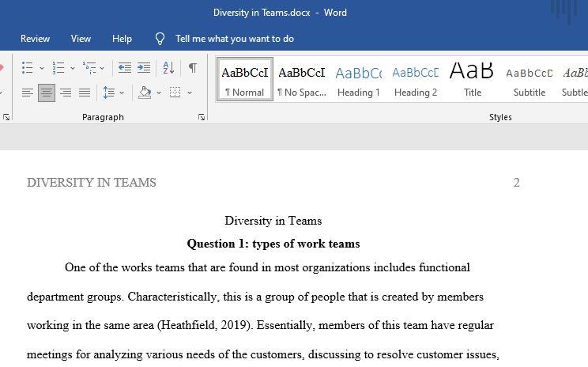
Task: Open the Review tab
Action: [x=35, y=39]
